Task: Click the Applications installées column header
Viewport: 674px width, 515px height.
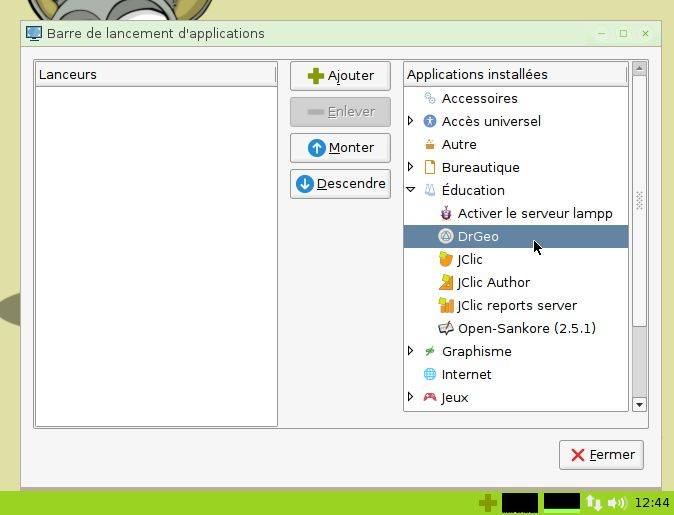Action: coord(515,74)
